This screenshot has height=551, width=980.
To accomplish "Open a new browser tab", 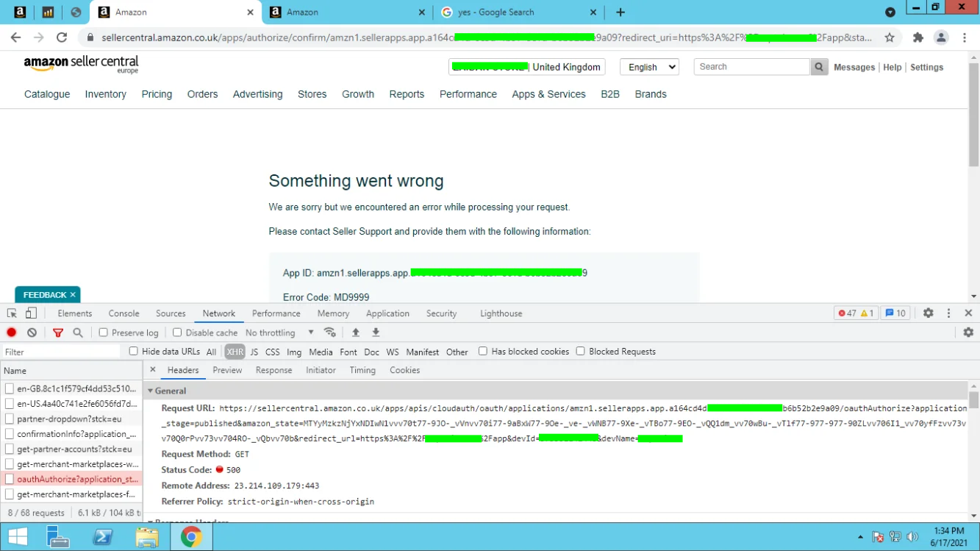I will pos(620,13).
